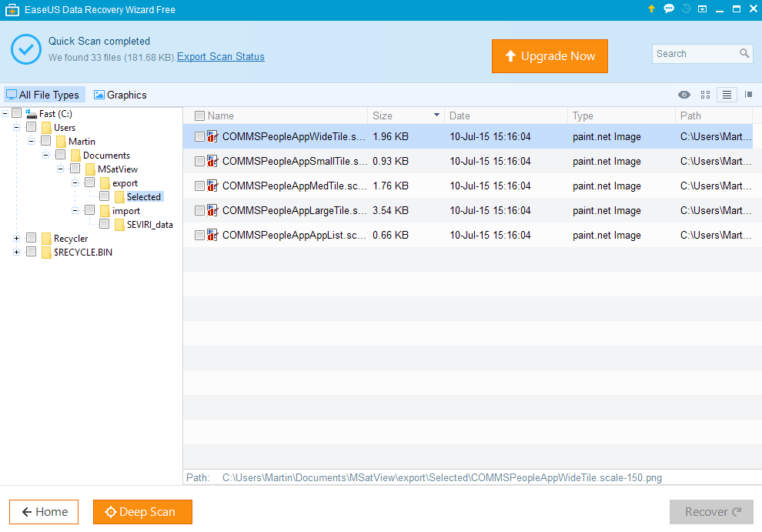This screenshot has width=762, height=532.
Task: Click the import folder icon
Action: (105, 211)
